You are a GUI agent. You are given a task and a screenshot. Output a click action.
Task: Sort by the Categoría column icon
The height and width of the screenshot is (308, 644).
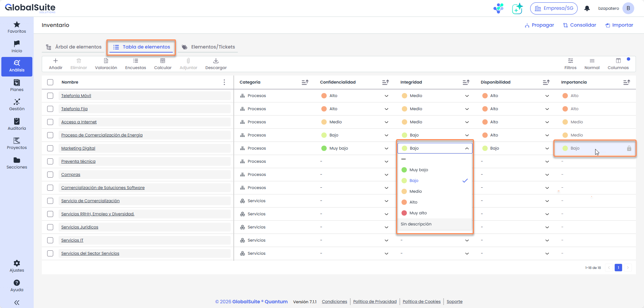coord(305,82)
